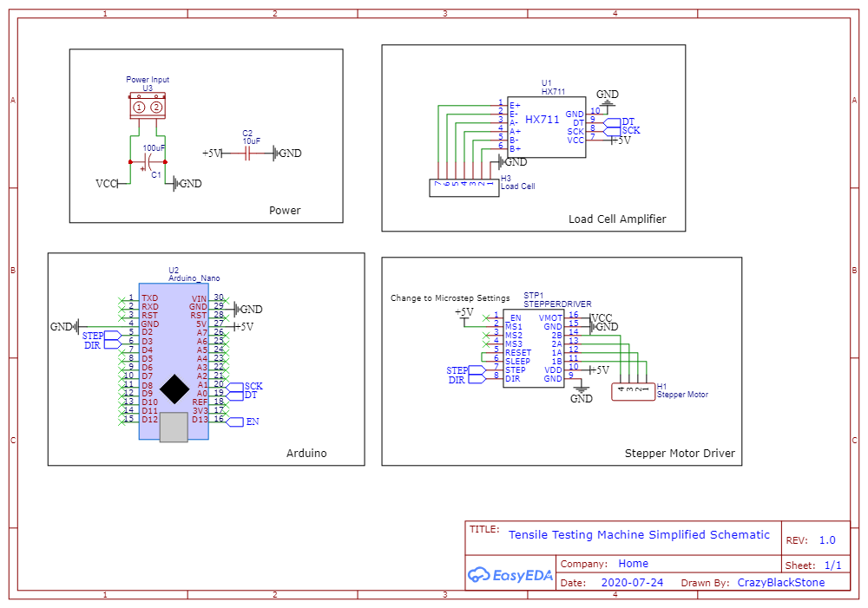Click the DIR net flag at Arduino D3
868x608 pixels.
pyautogui.click(x=103, y=344)
